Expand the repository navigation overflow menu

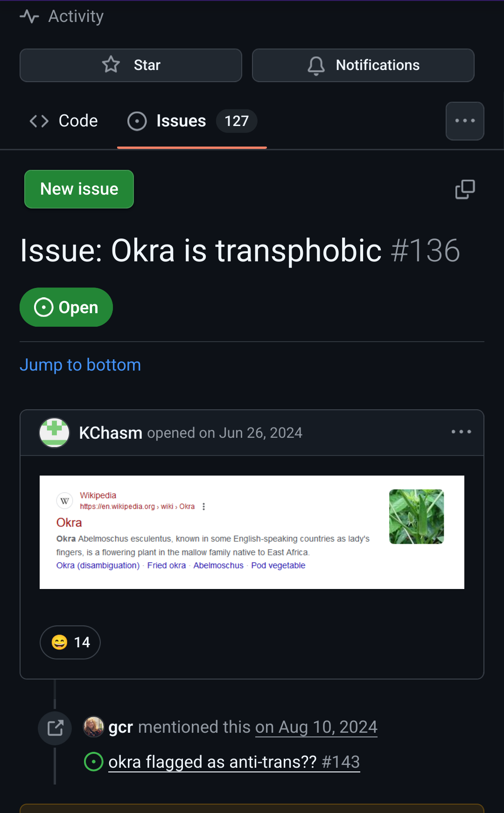pyautogui.click(x=465, y=121)
